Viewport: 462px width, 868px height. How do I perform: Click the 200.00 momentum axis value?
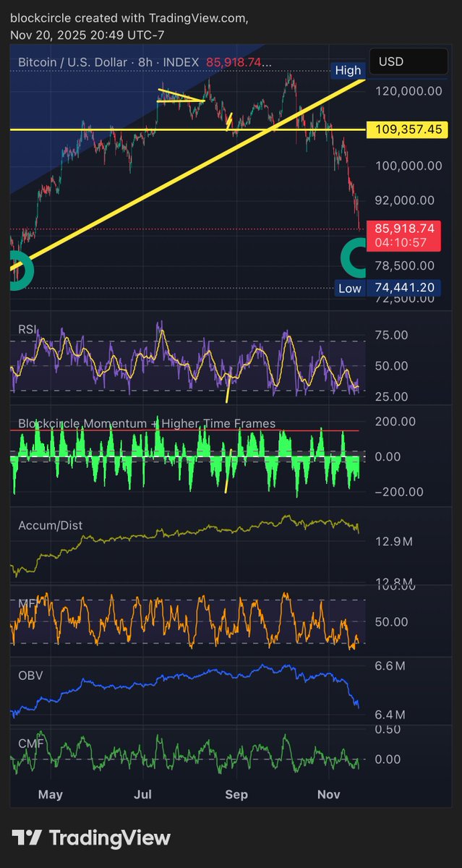[x=394, y=421]
